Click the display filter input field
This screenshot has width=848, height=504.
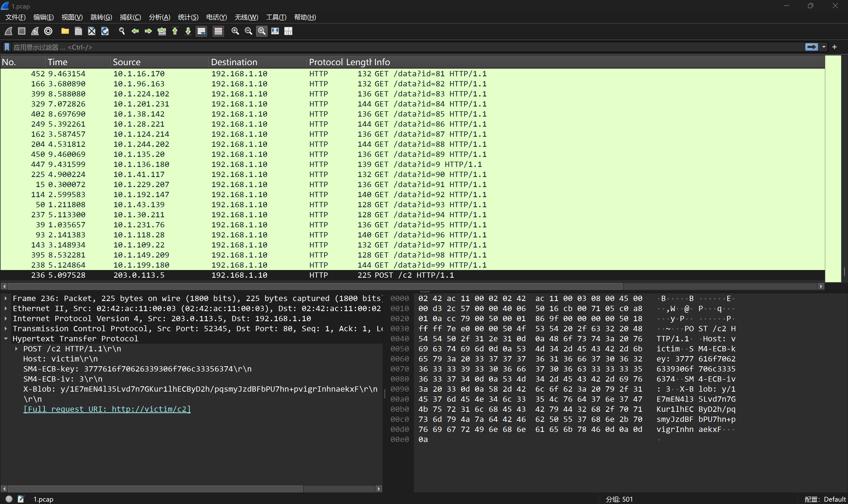[x=408, y=47]
